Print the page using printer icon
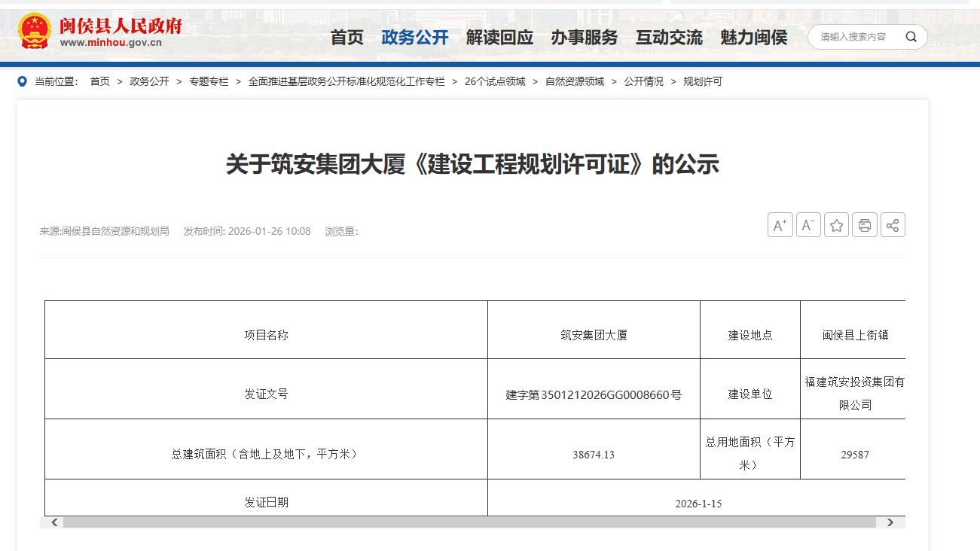The width and height of the screenshot is (980, 551). (864, 225)
